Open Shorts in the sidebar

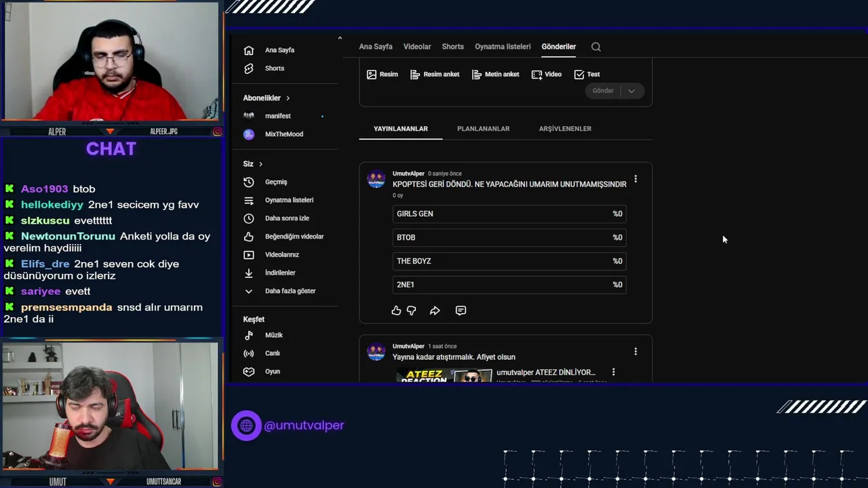click(275, 68)
